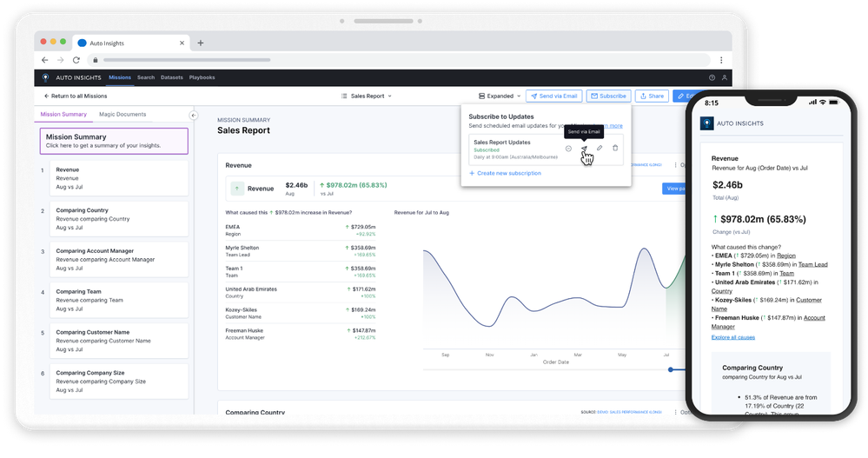The width and height of the screenshot is (868, 458).
Task: Click the Region link on phone
Action: click(786, 256)
